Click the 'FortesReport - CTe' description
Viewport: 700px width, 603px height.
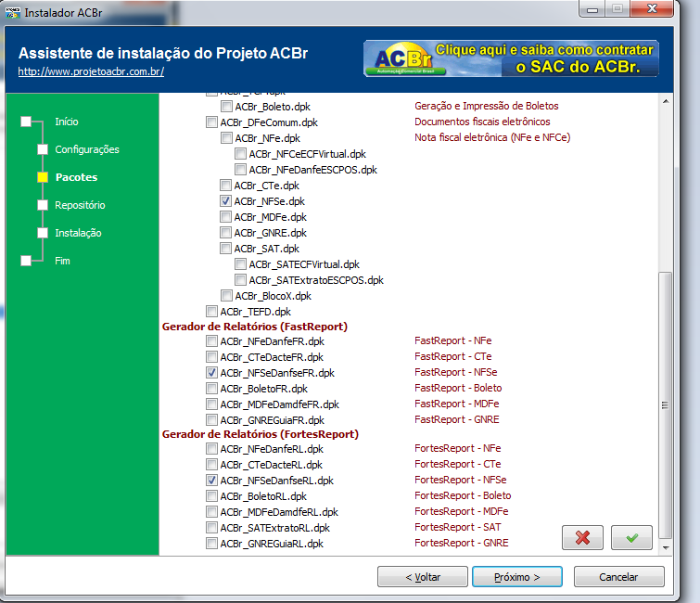click(x=458, y=464)
